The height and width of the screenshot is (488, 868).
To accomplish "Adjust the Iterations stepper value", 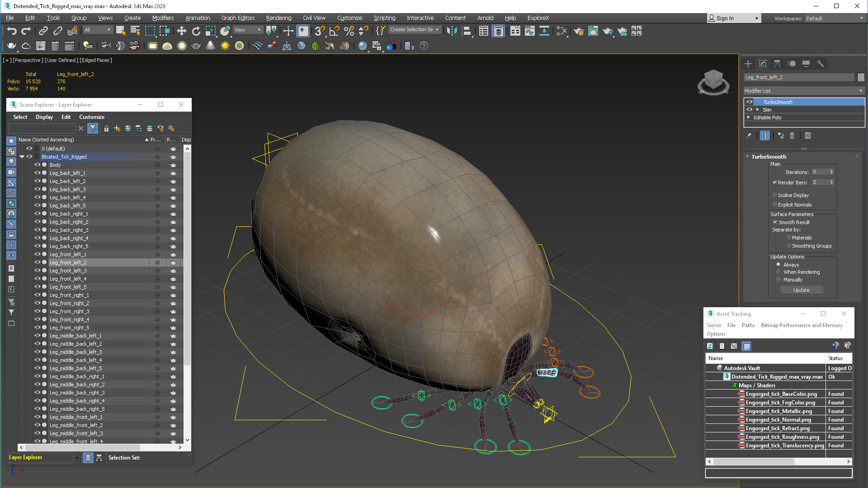I will (832, 172).
